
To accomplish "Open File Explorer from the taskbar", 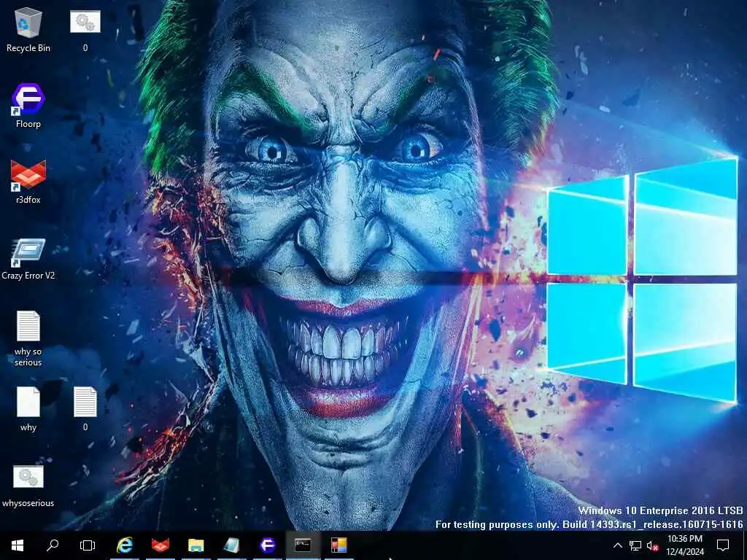I will [x=196, y=545].
